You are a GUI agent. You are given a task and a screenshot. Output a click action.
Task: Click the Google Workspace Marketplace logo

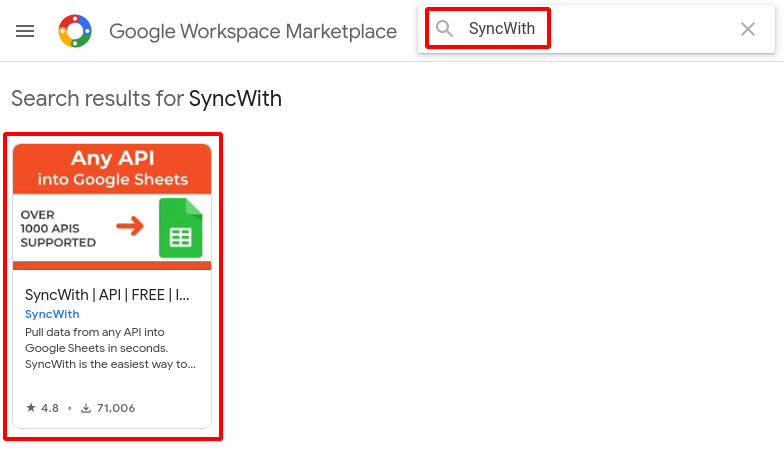(75, 31)
